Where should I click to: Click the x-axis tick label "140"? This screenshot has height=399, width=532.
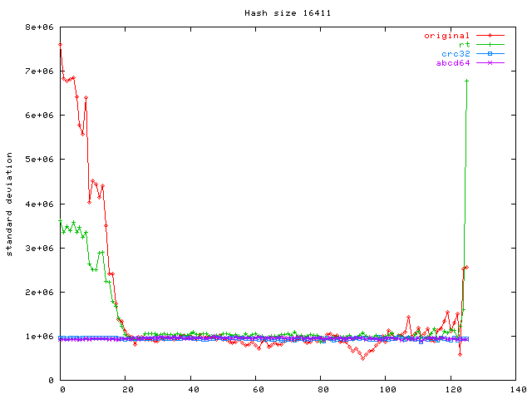point(518,390)
